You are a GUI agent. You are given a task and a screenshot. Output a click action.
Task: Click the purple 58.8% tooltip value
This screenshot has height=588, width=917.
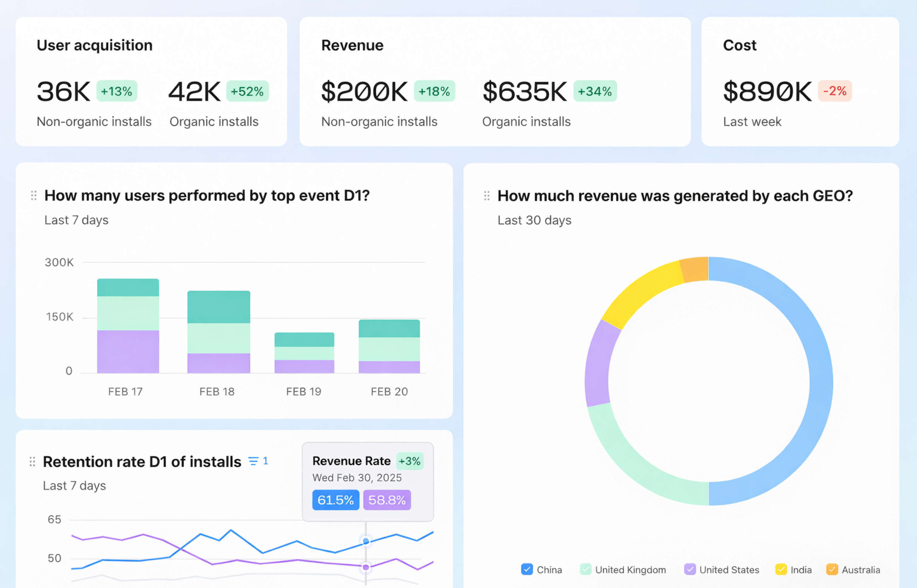coord(387,500)
